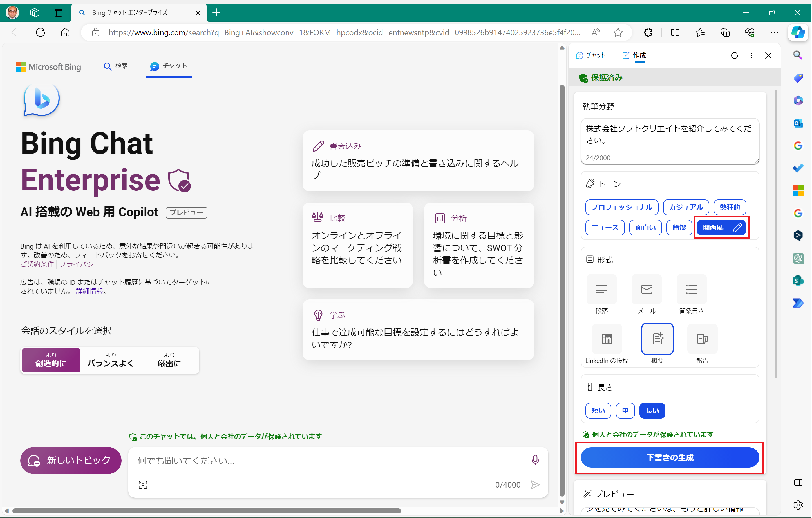Select より厳密に conversation style
Image resolution: width=812 pixels, height=518 pixels.
(169, 360)
